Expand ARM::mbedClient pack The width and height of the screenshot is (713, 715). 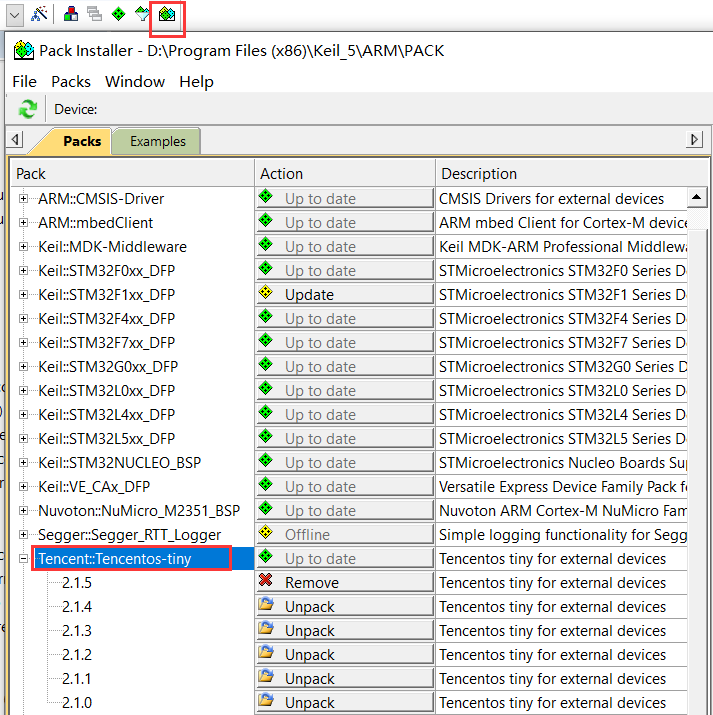point(23,223)
